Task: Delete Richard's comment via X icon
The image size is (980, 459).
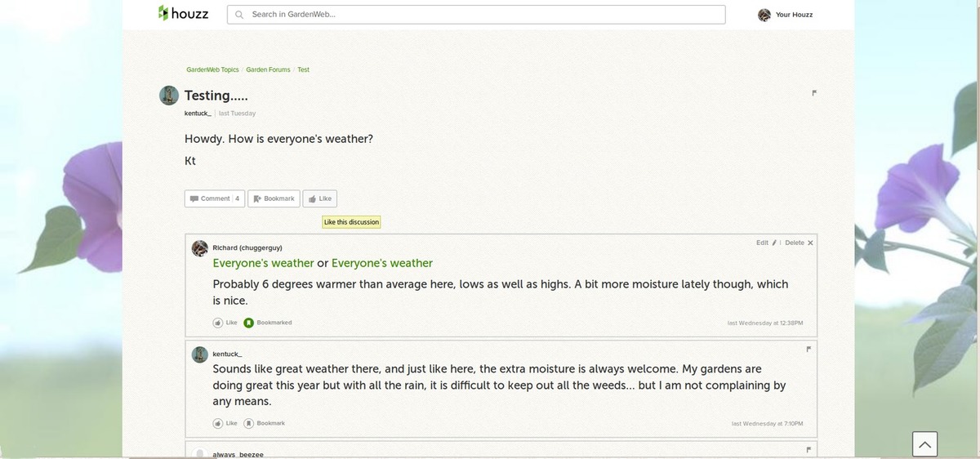Action: [x=810, y=243]
